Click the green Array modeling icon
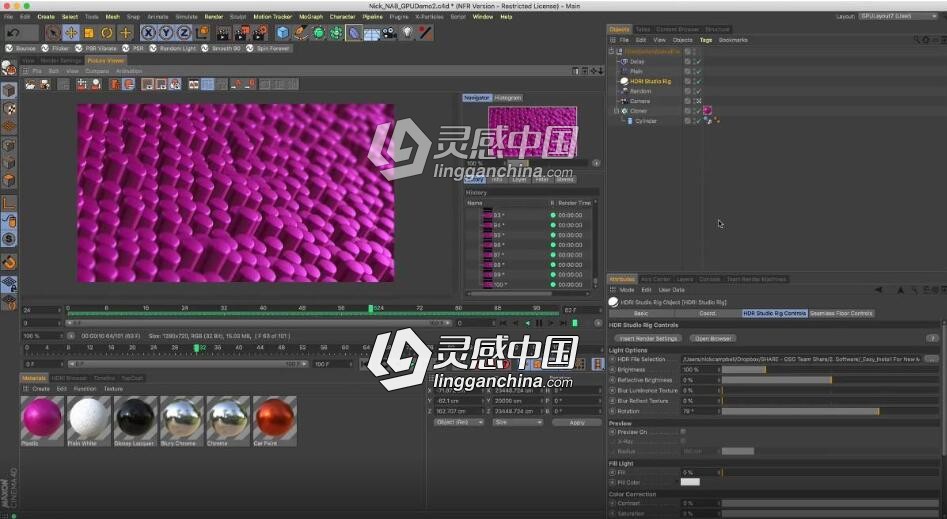Viewport: 947px width, 519px height. tap(336, 33)
